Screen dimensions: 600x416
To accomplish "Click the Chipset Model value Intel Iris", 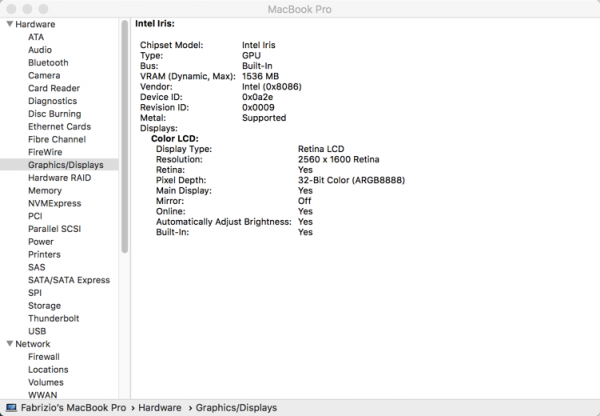I will coord(259,45).
